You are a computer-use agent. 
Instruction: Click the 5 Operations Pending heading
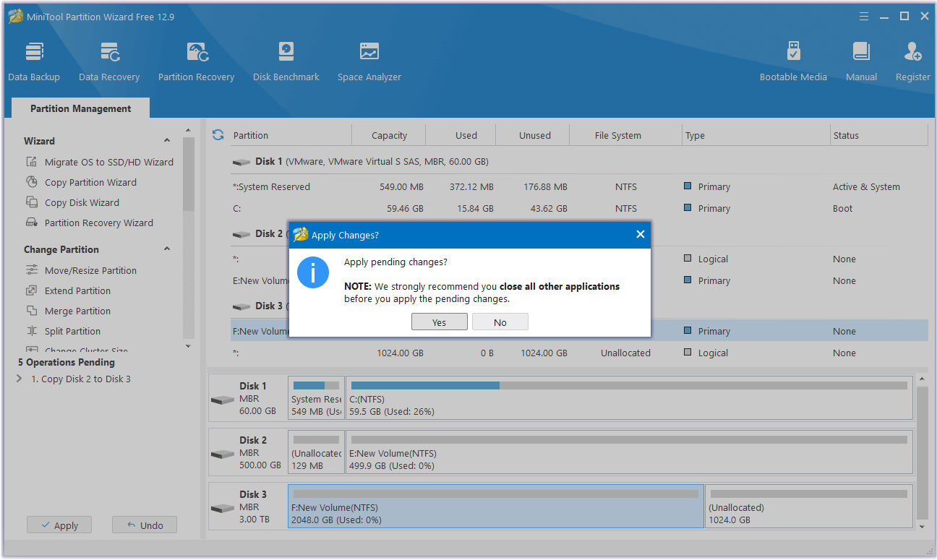pyautogui.click(x=67, y=362)
